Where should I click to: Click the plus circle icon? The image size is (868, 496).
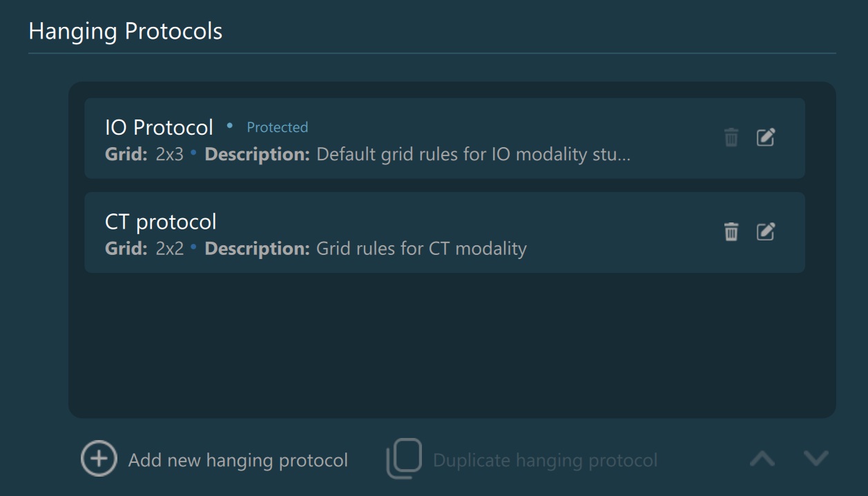(x=99, y=459)
